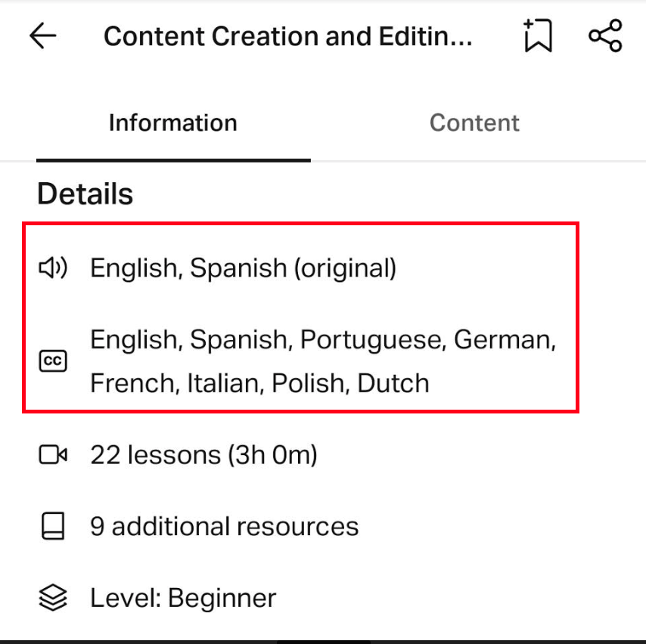Switch to the Content tab
The image size is (646, 644).
474,122
